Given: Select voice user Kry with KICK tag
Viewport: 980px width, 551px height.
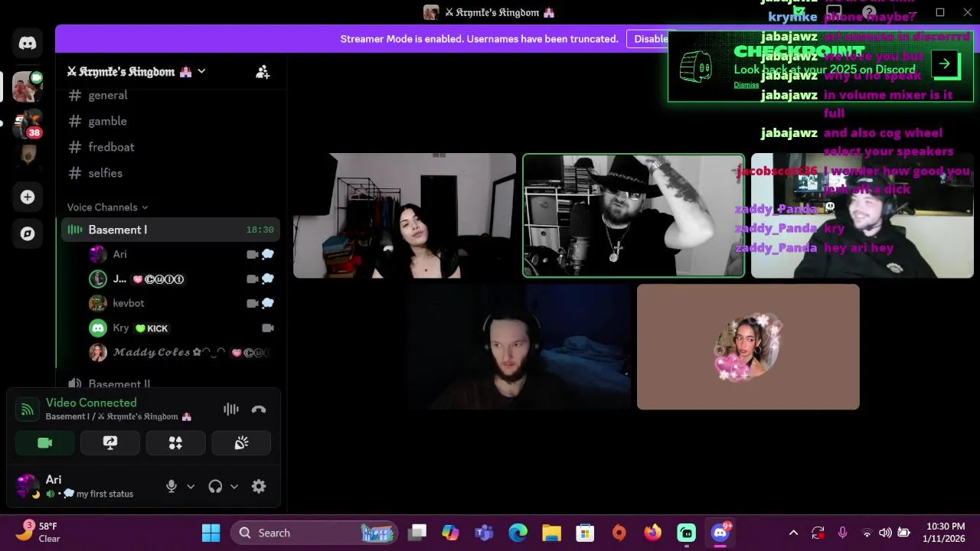Looking at the screenshot, I should 181,328.
